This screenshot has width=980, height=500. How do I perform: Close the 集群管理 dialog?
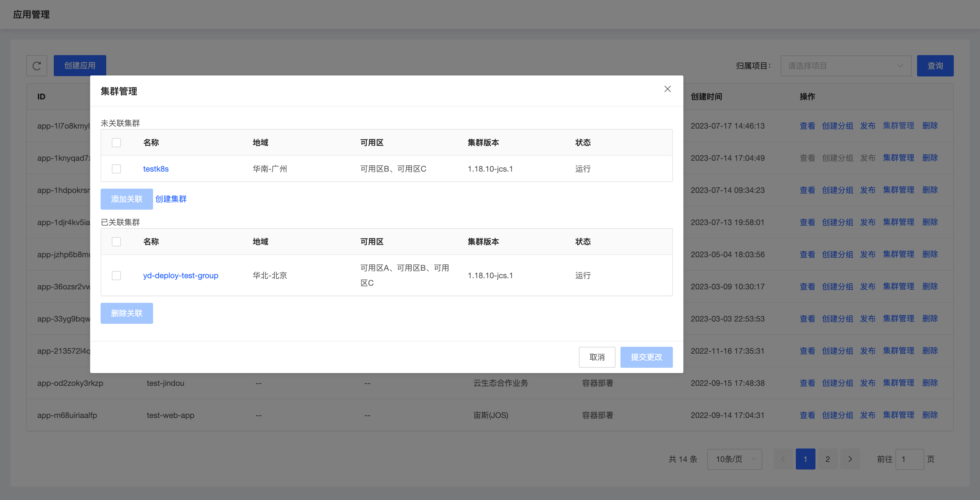coord(667,89)
